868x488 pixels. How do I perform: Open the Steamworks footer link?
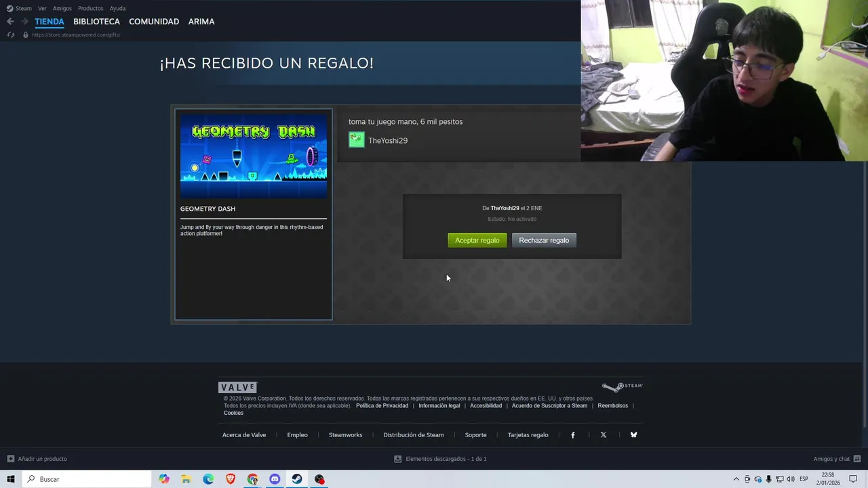click(x=345, y=435)
